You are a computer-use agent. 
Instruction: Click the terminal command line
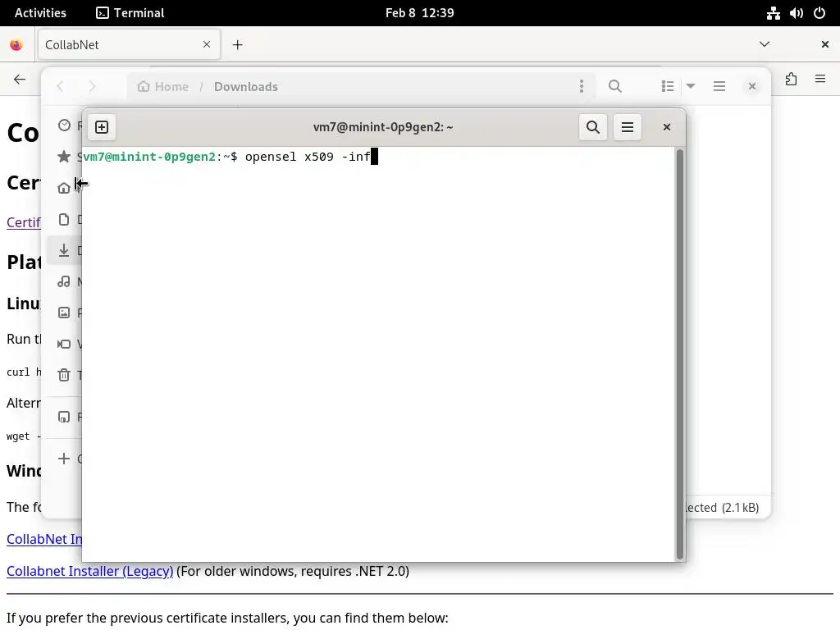231,157
